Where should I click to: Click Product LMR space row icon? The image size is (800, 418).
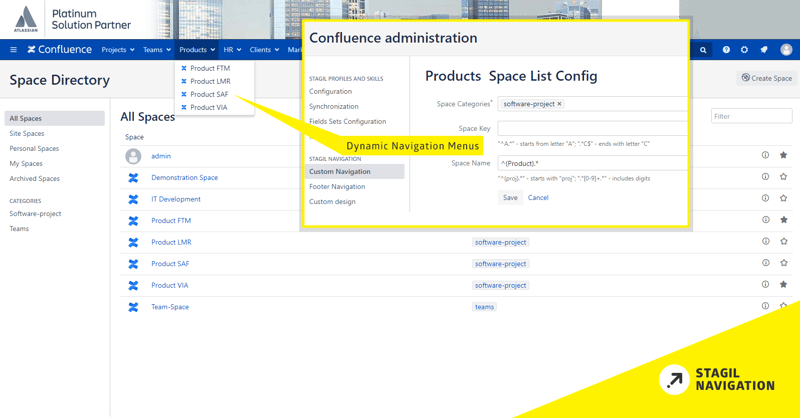(133, 242)
